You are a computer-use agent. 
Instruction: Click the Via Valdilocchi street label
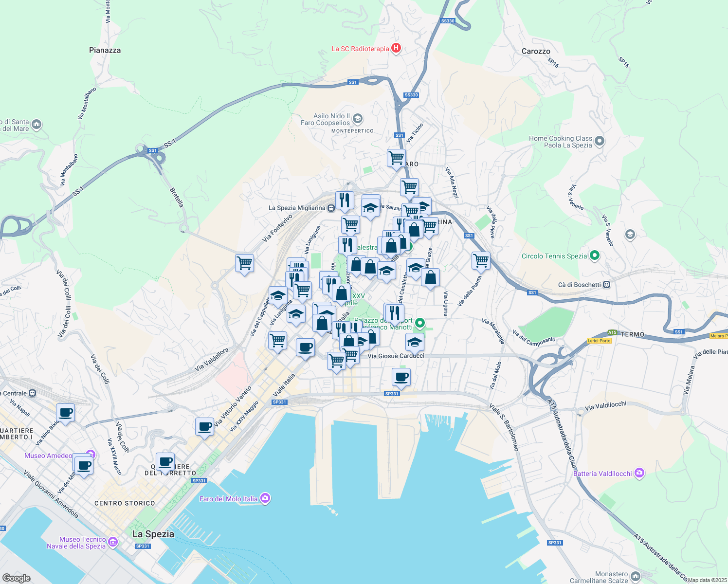[x=605, y=406]
